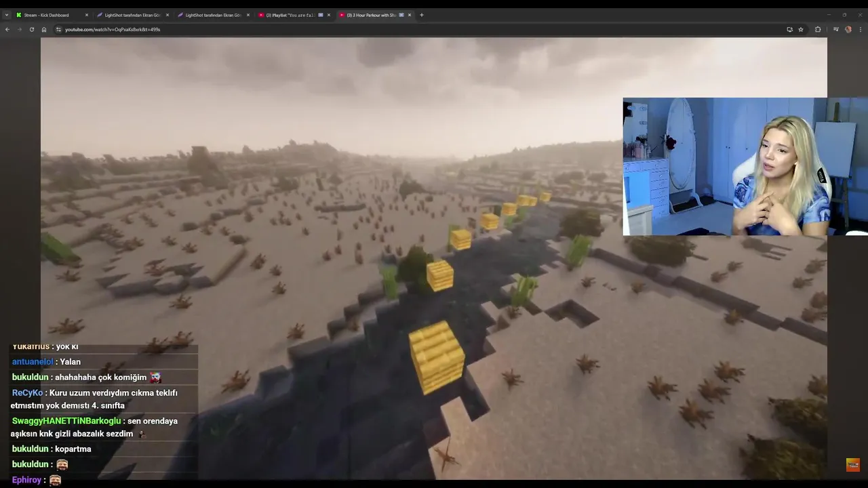The image size is (868, 488).
Task: Switch to first LightShot tab
Action: pos(132,15)
